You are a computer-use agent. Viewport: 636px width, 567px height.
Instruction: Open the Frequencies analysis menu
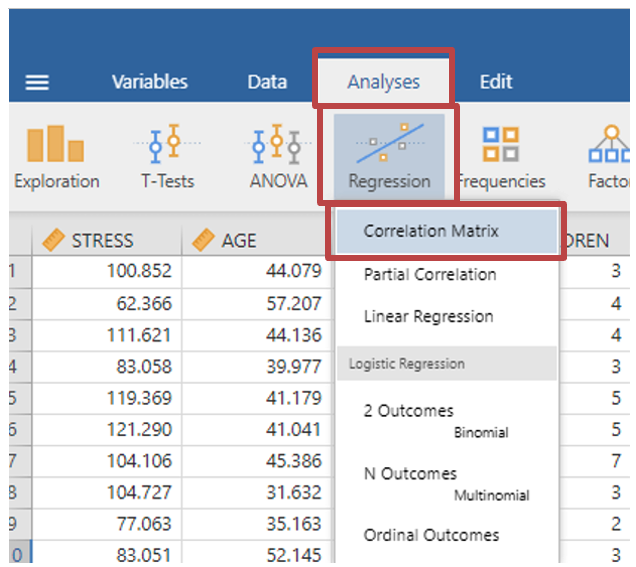click(x=501, y=158)
